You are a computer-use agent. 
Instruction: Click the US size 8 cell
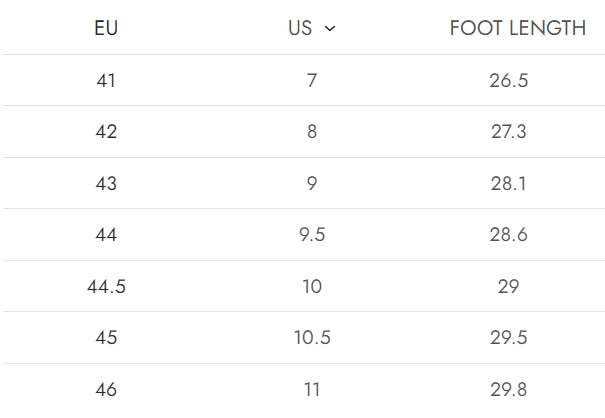(x=312, y=132)
